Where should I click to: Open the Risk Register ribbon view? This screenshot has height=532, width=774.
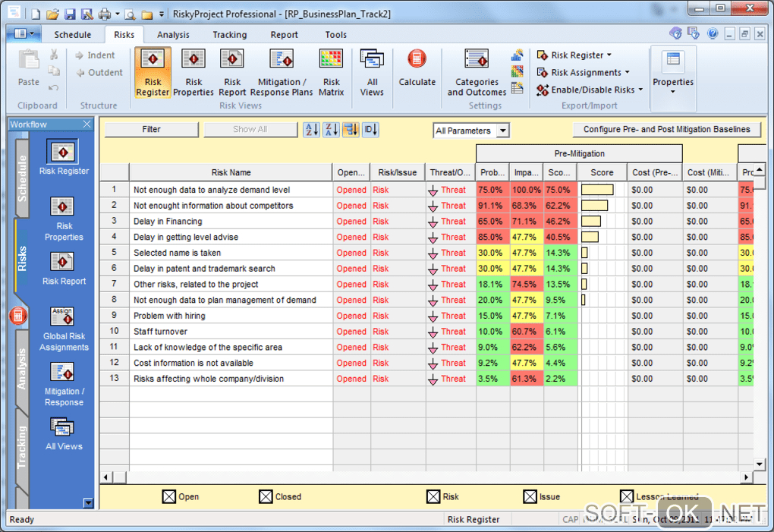coord(153,73)
